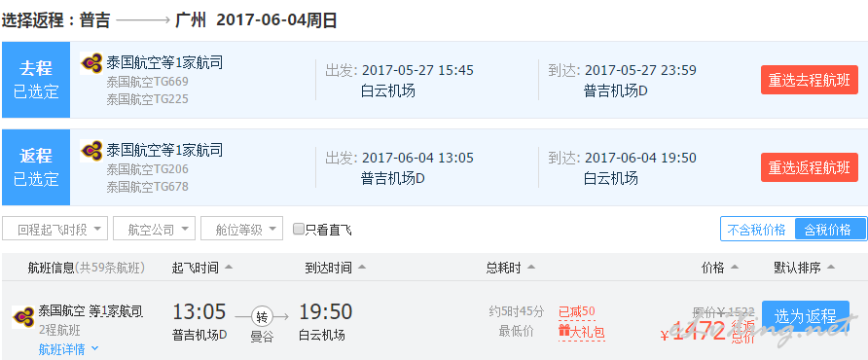The height and width of the screenshot is (360, 868).
Task: Click the 转 transfer circle icon
Action: (262, 317)
